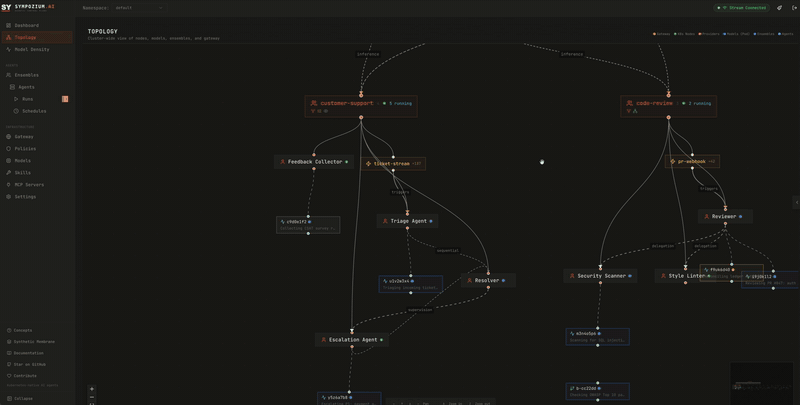Viewport: 800px width, 405px height.
Task: Open the Synthetic Membrane link
Action: 31,342
